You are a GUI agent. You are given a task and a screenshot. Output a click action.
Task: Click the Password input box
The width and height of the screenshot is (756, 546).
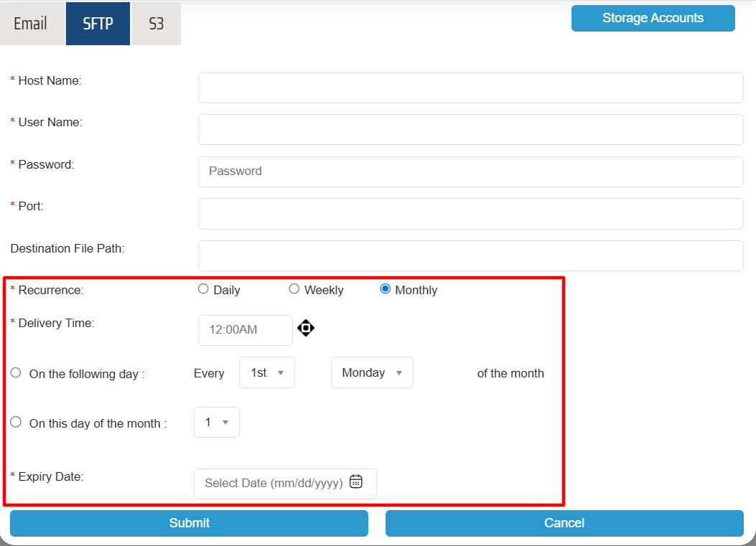click(470, 171)
